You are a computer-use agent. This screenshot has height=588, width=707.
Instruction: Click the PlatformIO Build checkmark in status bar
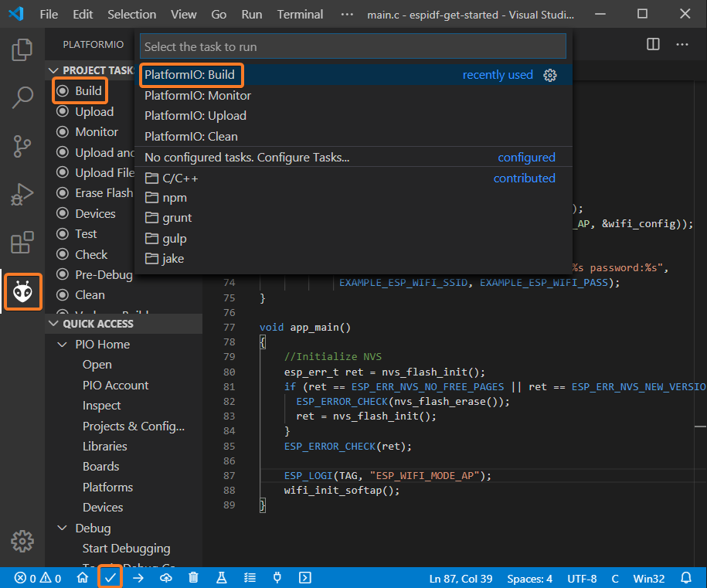(x=110, y=578)
